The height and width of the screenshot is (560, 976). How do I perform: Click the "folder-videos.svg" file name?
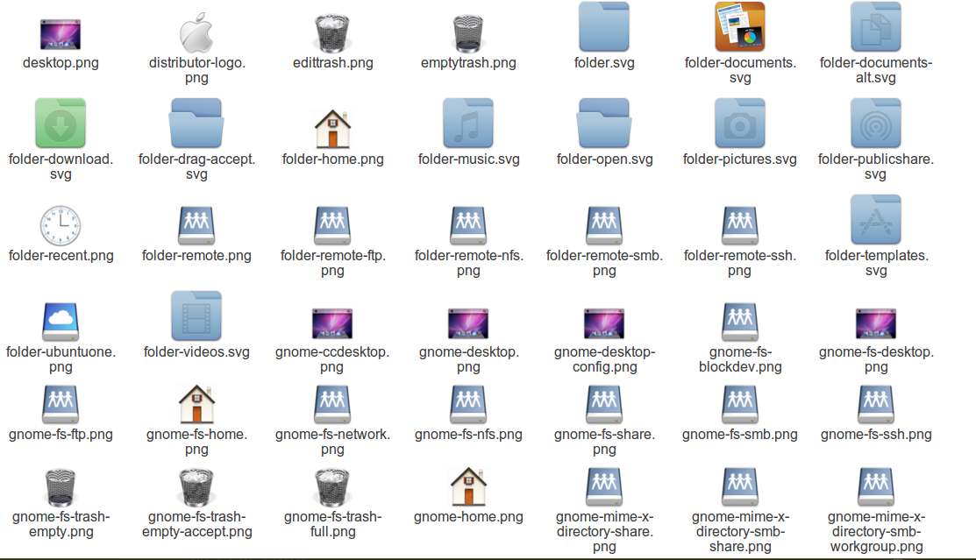pos(196,352)
